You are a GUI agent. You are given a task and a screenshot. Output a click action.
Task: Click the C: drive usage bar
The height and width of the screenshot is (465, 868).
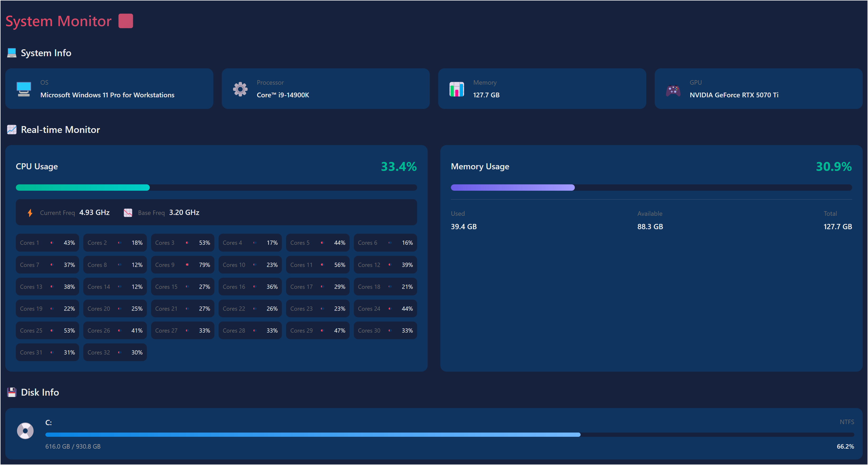tap(450, 435)
